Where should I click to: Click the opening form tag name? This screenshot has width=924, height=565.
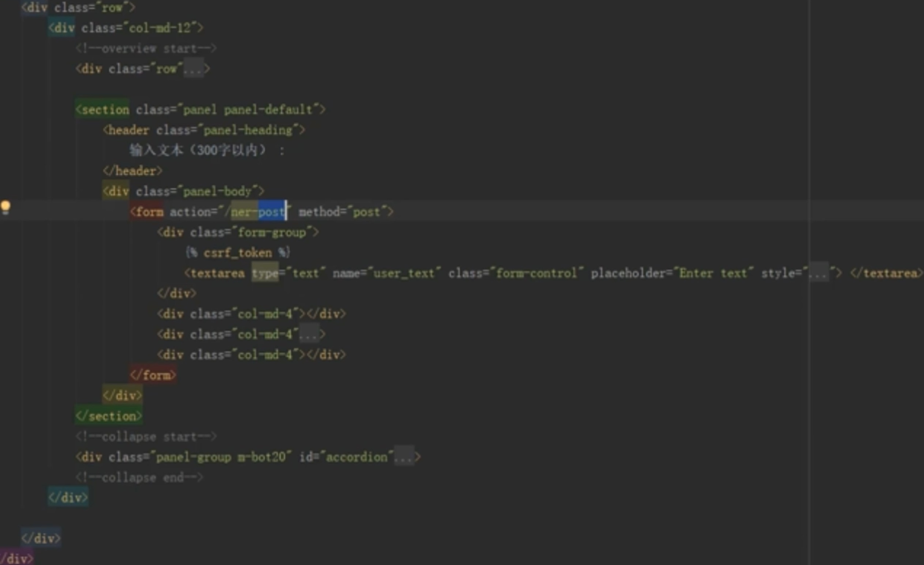click(150, 212)
